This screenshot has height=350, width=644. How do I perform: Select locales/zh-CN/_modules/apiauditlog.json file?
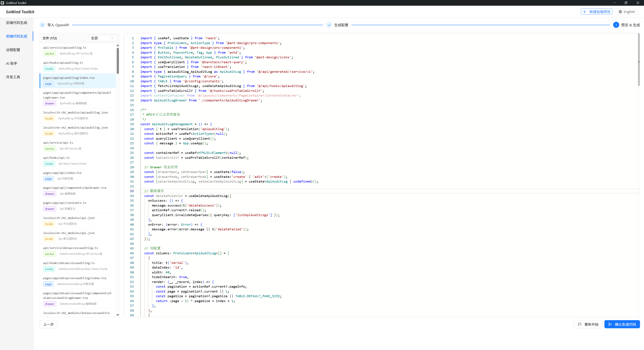tap(78, 116)
